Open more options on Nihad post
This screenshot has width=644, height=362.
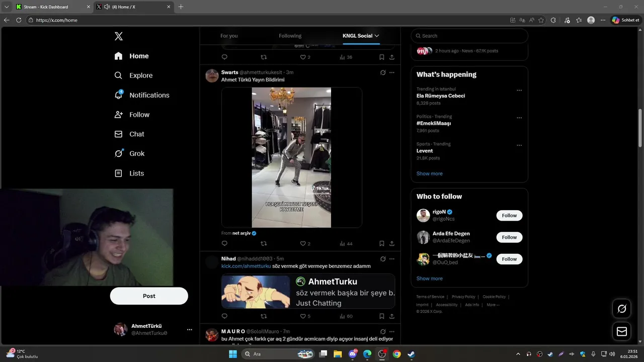pos(392,259)
